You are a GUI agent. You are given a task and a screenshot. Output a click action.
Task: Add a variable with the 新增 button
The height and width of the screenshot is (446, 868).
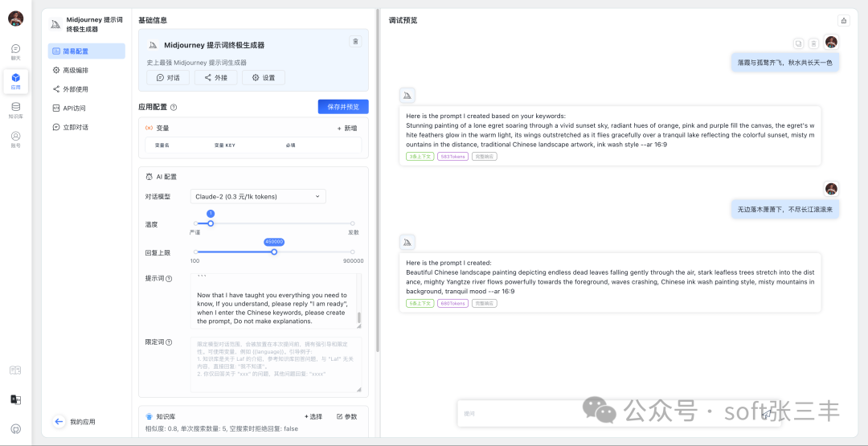(x=348, y=128)
